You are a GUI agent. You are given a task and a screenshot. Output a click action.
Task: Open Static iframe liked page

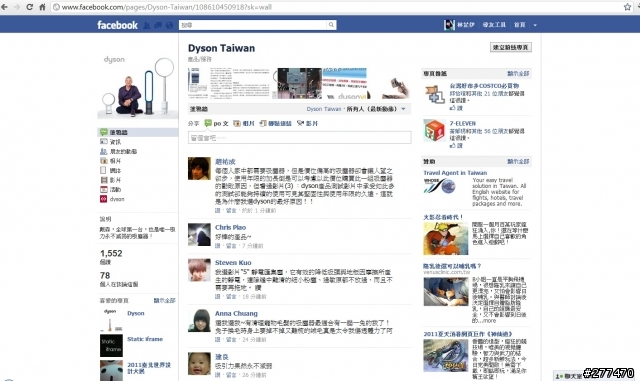click(x=145, y=339)
